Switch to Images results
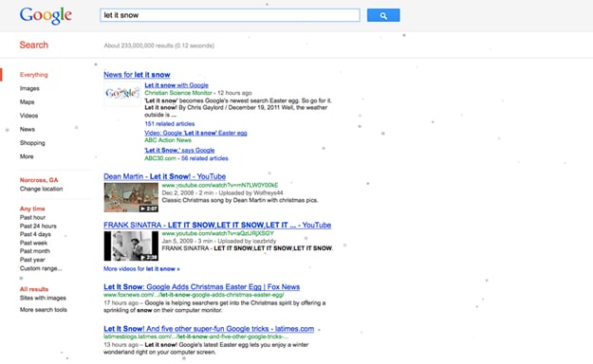 point(29,88)
